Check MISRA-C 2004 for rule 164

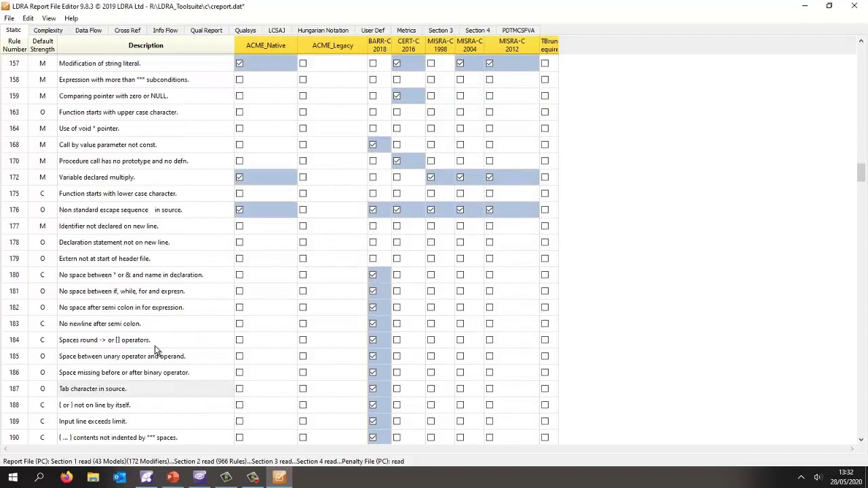[460, 128]
